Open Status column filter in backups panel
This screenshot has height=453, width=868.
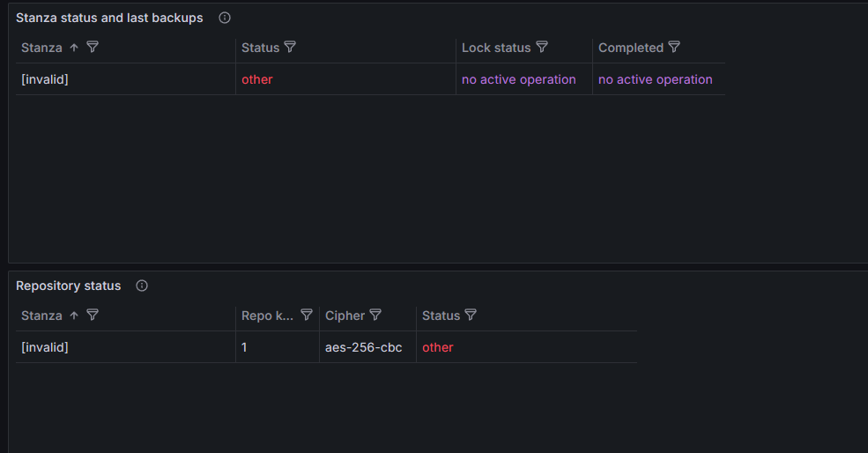[290, 48]
